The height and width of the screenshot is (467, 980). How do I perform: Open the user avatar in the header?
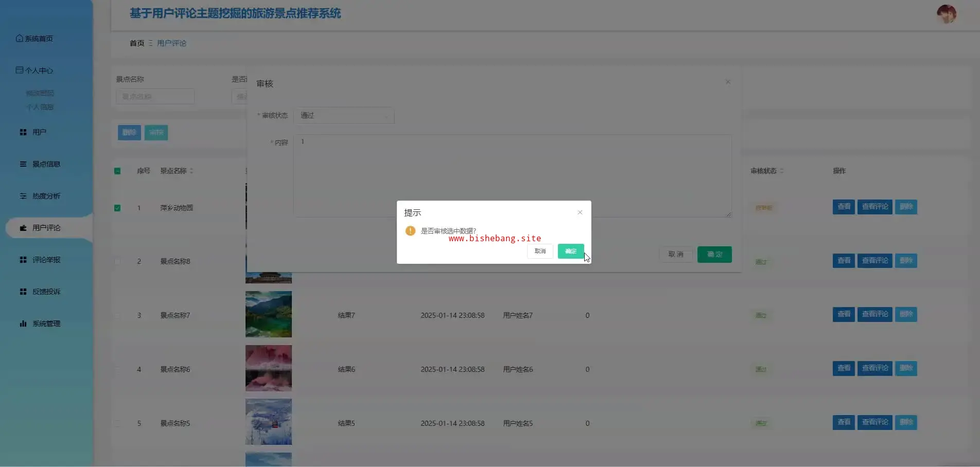947,14
